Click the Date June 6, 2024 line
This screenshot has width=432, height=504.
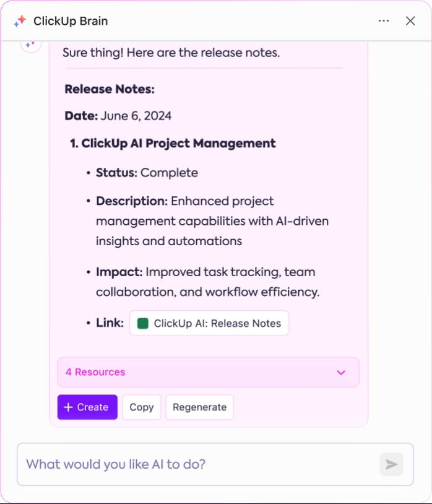coord(118,116)
